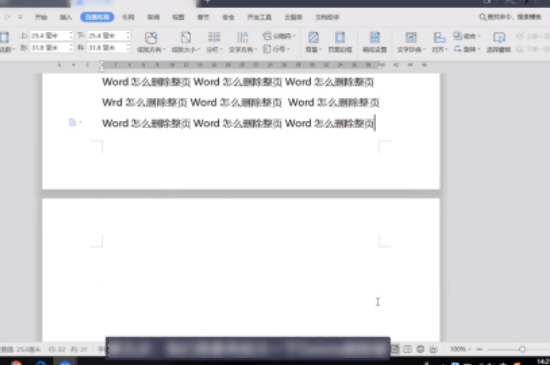Click the top margin value field
550x365 pixels.
51,35
